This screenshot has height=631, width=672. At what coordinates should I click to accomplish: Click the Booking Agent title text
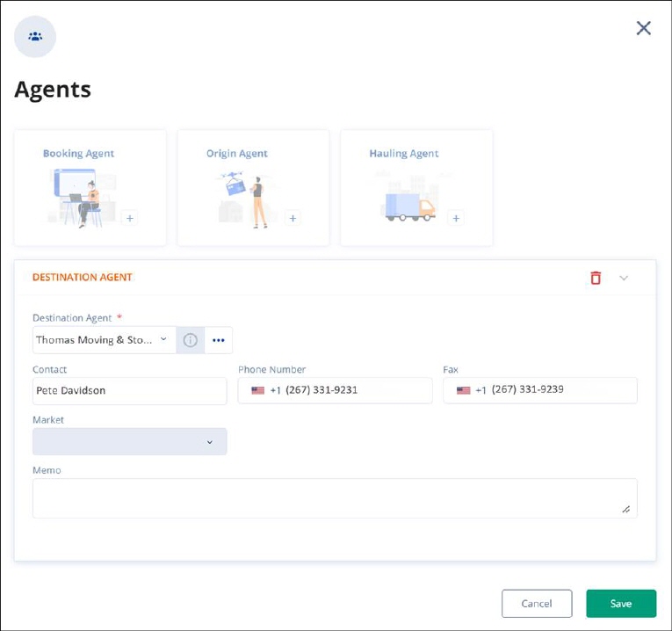click(x=78, y=154)
